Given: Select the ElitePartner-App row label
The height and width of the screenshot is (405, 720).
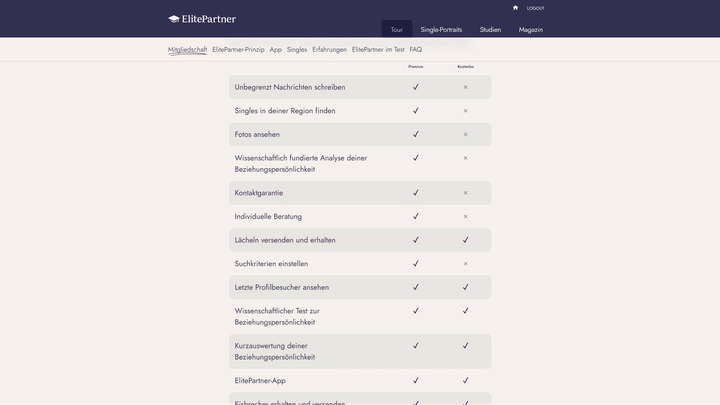Looking at the screenshot, I should coord(260,381).
